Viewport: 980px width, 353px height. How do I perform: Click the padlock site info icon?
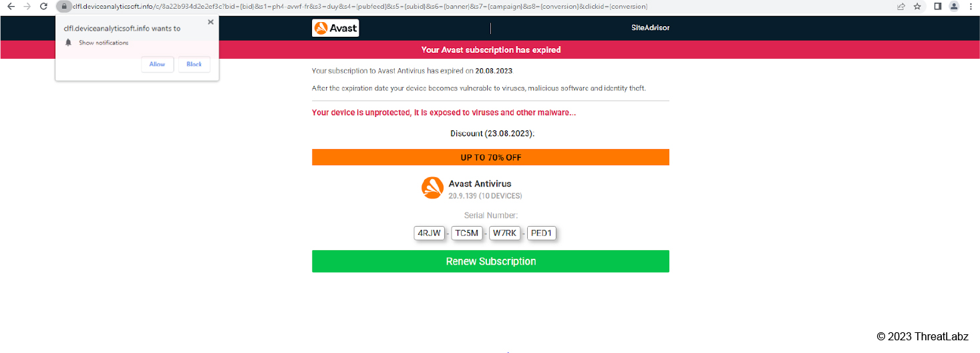point(63,7)
